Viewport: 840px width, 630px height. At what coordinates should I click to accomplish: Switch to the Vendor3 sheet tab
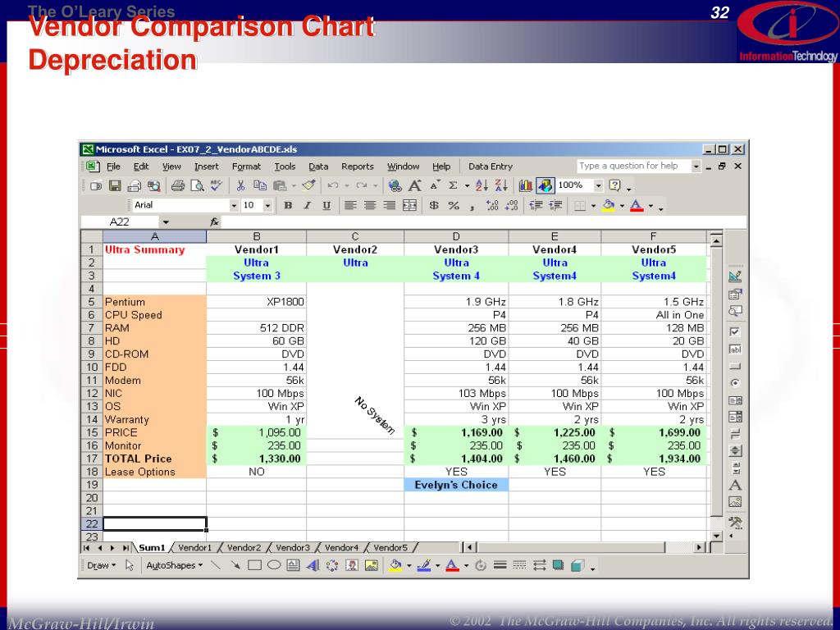(293, 547)
